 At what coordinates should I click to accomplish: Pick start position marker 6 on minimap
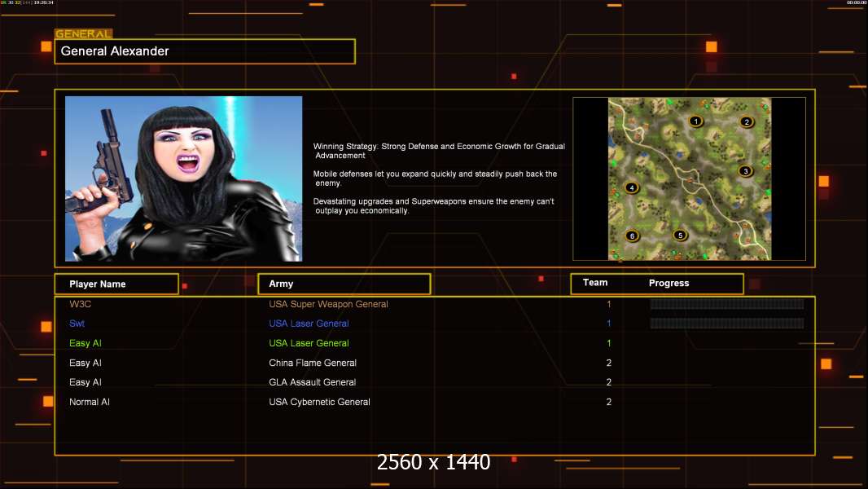[x=632, y=236]
